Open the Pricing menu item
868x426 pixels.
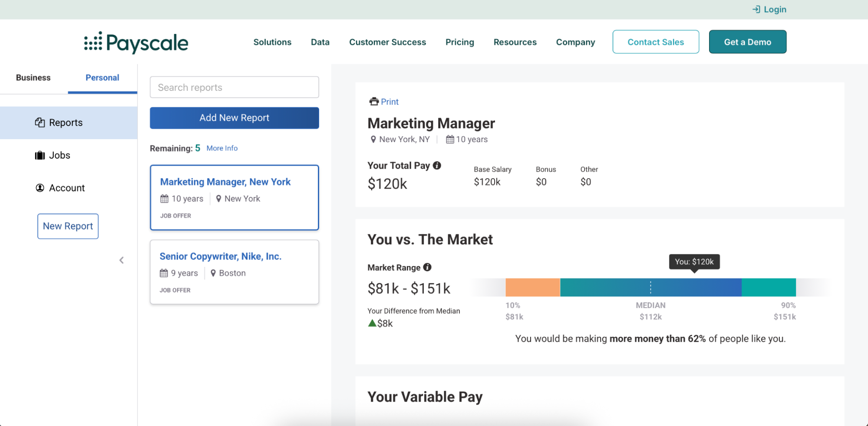459,42
